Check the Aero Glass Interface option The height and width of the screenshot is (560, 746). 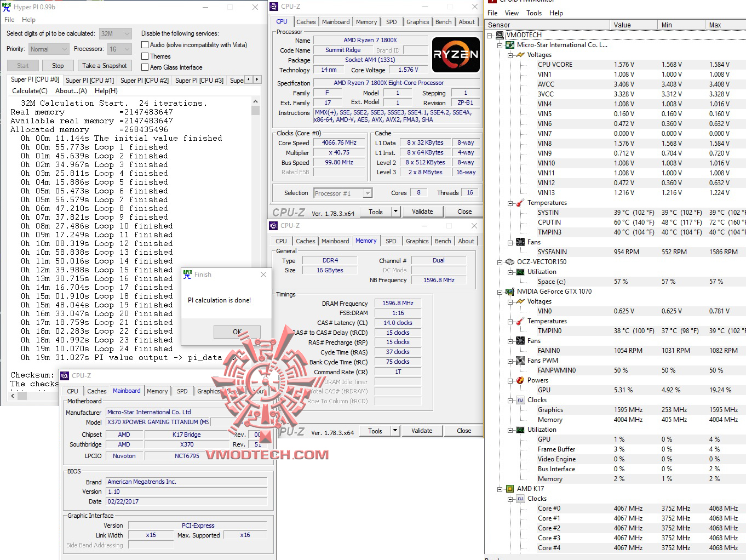(146, 67)
